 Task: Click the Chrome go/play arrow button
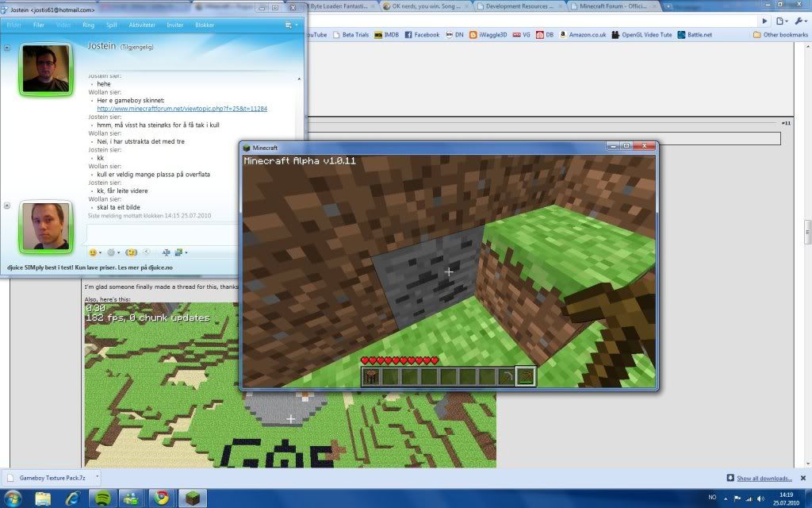tap(764, 21)
